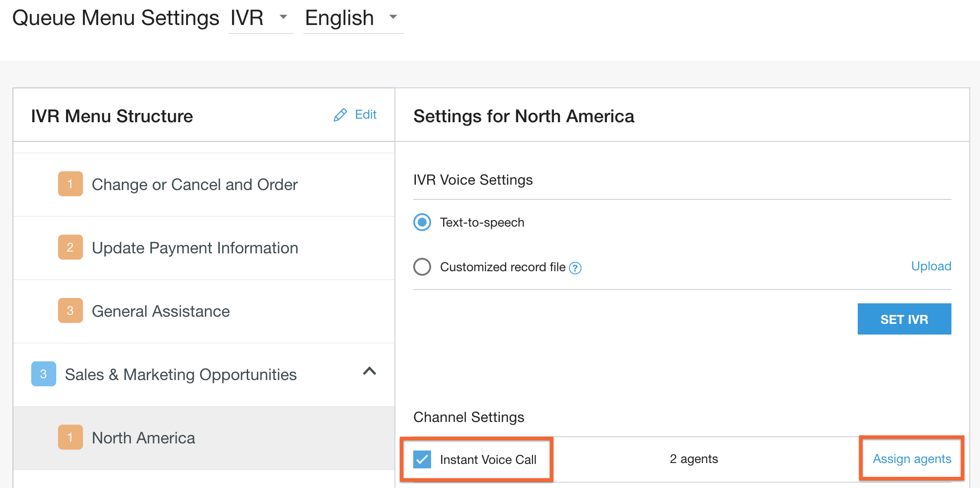980x488 pixels.
Task: Click the 2 agents count text
Action: (694, 459)
